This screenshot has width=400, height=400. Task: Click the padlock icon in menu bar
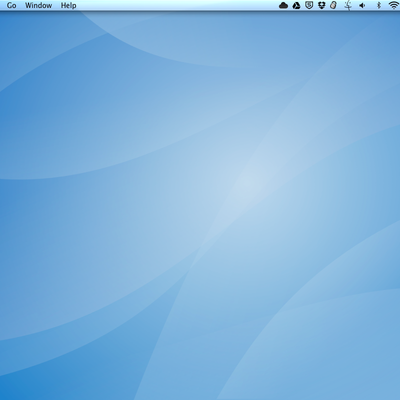click(x=333, y=5)
